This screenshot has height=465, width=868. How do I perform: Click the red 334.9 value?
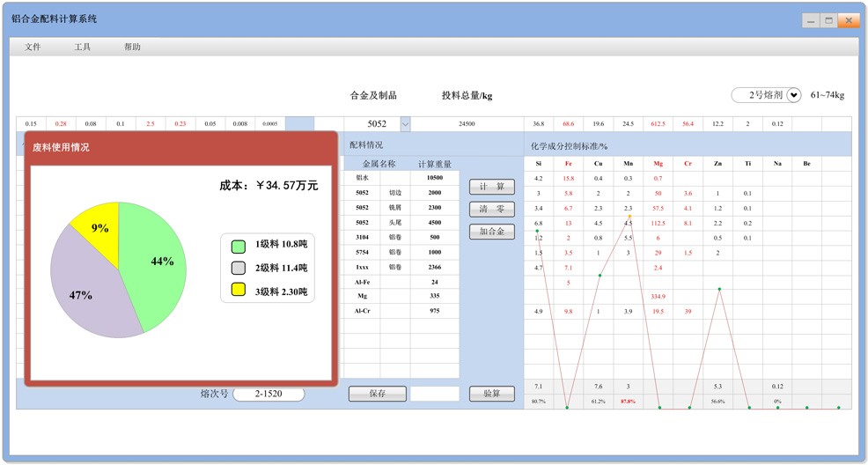tap(658, 297)
